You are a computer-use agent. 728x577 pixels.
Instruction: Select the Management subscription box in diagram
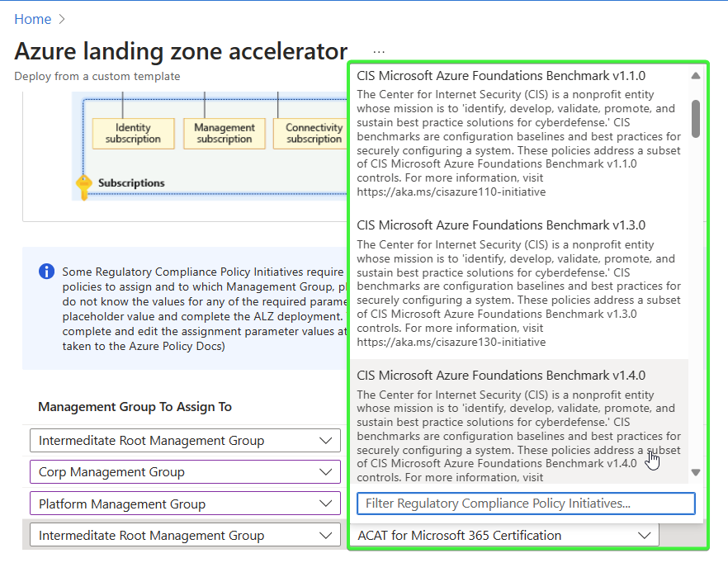(225, 133)
